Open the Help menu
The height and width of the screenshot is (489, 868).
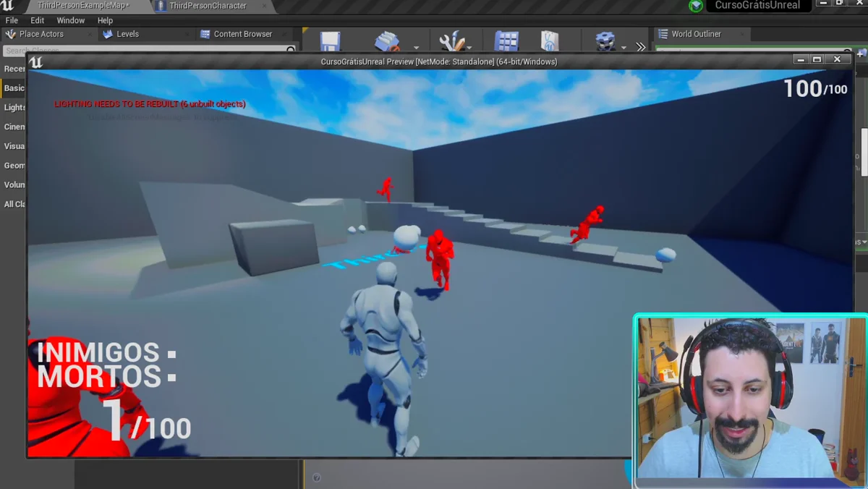(x=105, y=20)
